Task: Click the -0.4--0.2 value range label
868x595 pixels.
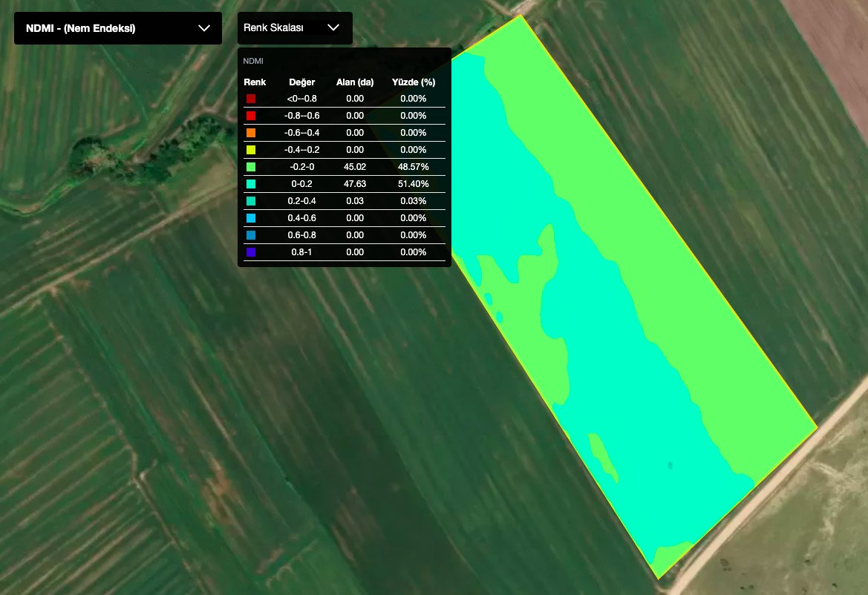Action: point(301,150)
